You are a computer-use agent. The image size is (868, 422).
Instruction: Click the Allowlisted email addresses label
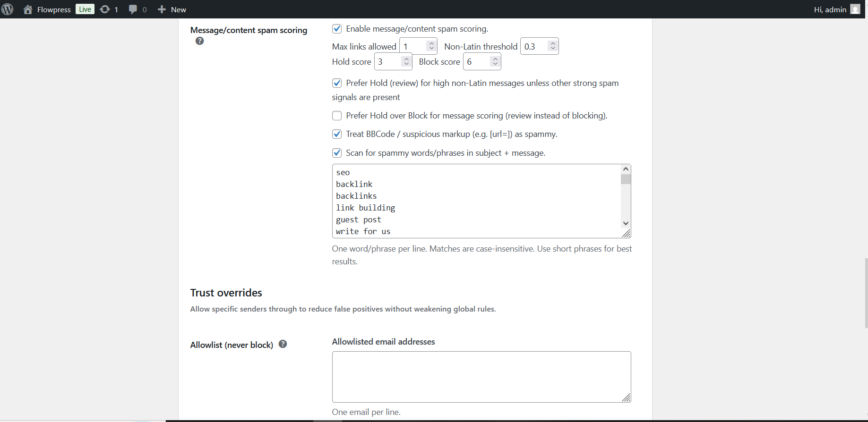[383, 342]
